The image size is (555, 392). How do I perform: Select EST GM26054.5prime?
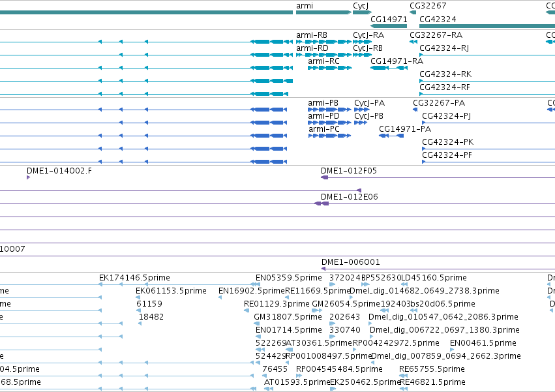[346, 304]
